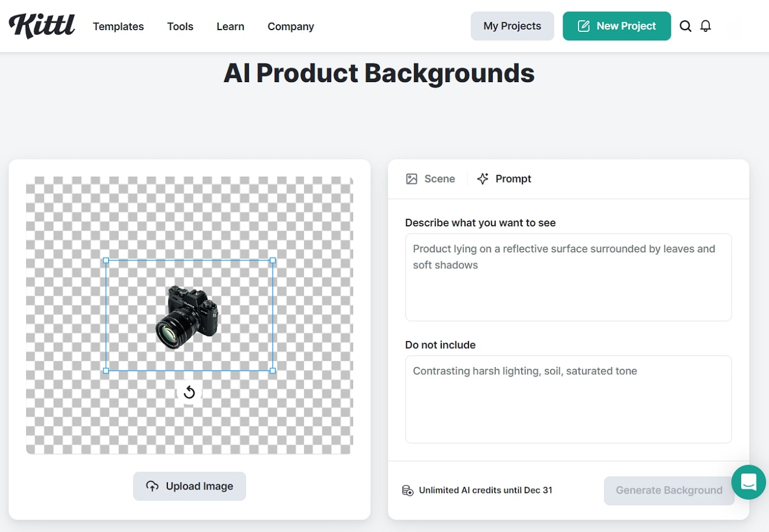
Task: Open the Tools menu
Action: pos(180,27)
